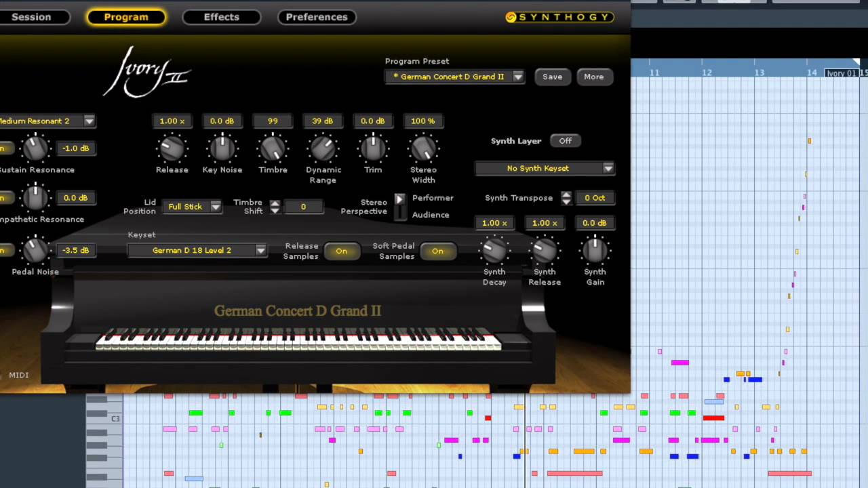The width and height of the screenshot is (868, 488).
Task: Click the on-screen piano keyboard
Action: pyautogui.click(x=298, y=340)
